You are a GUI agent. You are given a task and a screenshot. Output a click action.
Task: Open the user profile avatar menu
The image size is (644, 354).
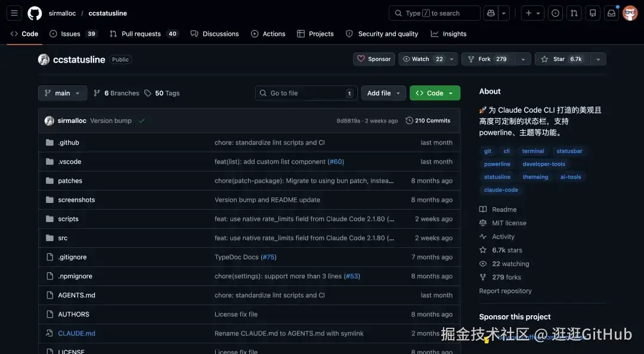(x=630, y=13)
